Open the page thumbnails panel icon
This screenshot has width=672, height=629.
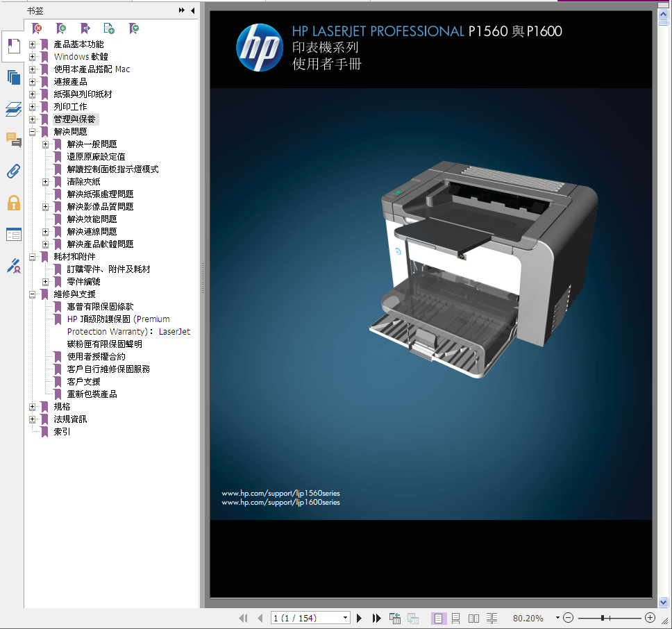click(14, 78)
